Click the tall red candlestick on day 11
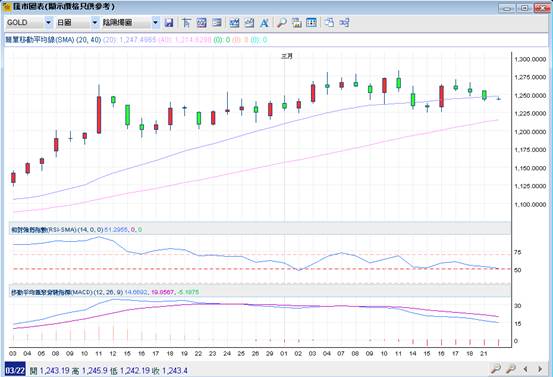The height and width of the screenshot is (377, 553). (x=99, y=115)
